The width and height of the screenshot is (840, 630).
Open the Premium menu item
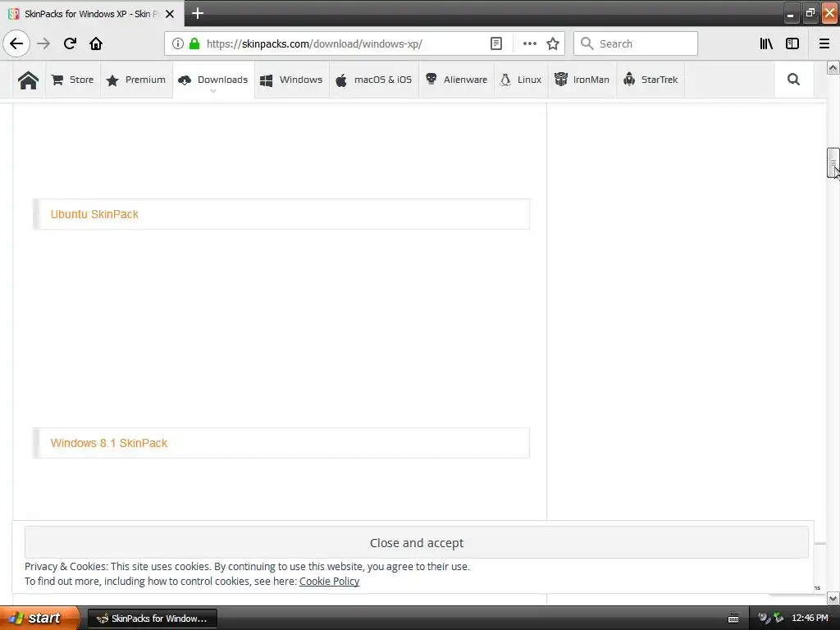pyautogui.click(x=136, y=80)
